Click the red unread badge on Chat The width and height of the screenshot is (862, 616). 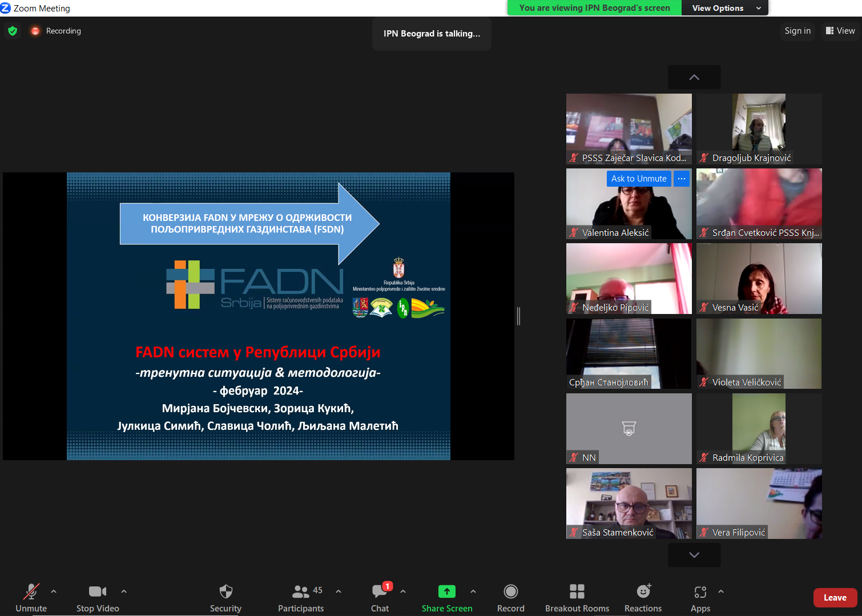tap(388, 586)
